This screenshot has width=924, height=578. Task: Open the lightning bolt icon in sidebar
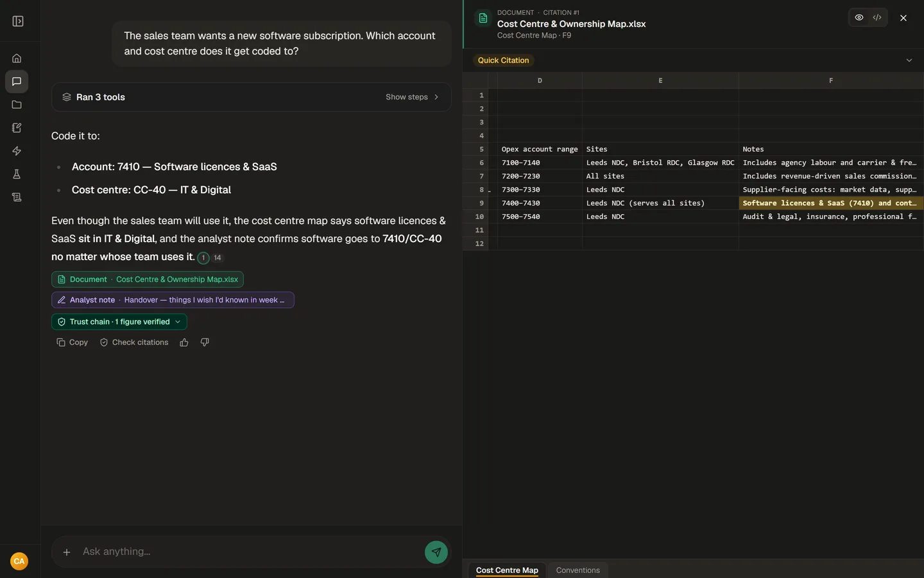17,151
